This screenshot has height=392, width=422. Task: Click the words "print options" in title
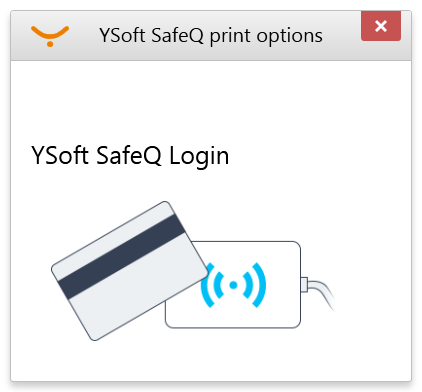click(x=266, y=37)
